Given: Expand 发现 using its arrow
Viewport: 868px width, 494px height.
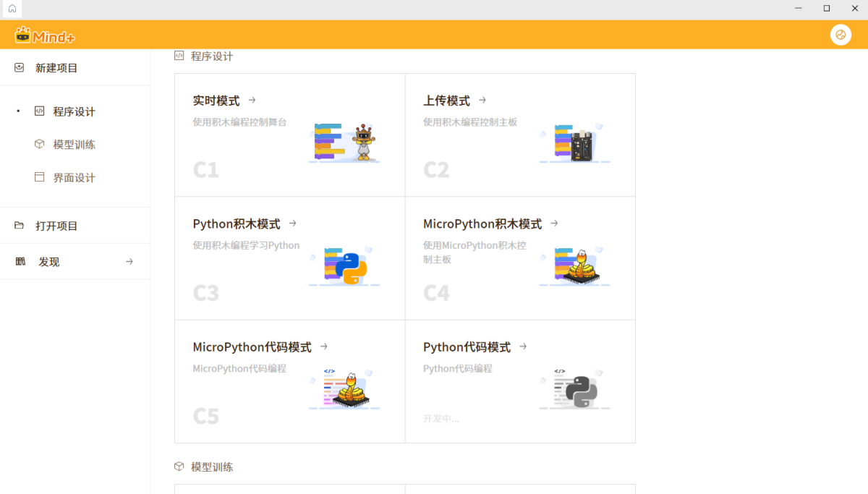Looking at the screenshot, I should pyautogui.click(x=129, y=262).
